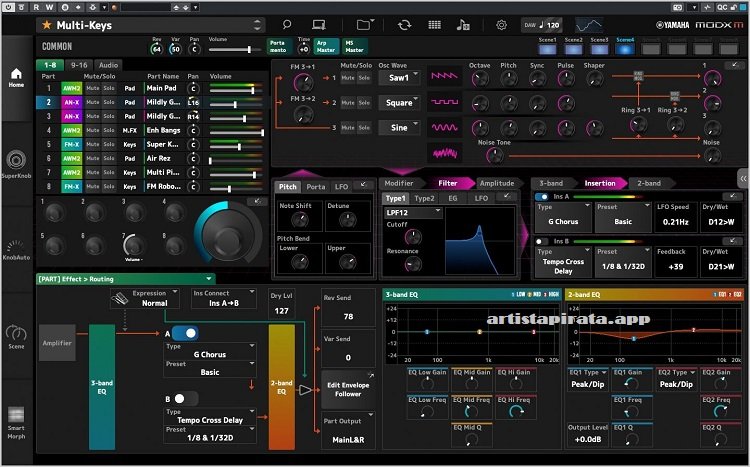Click the search magnifier icon
This screenshot has height=467, width=750.
pyautogui.click(x=287, y=25)
